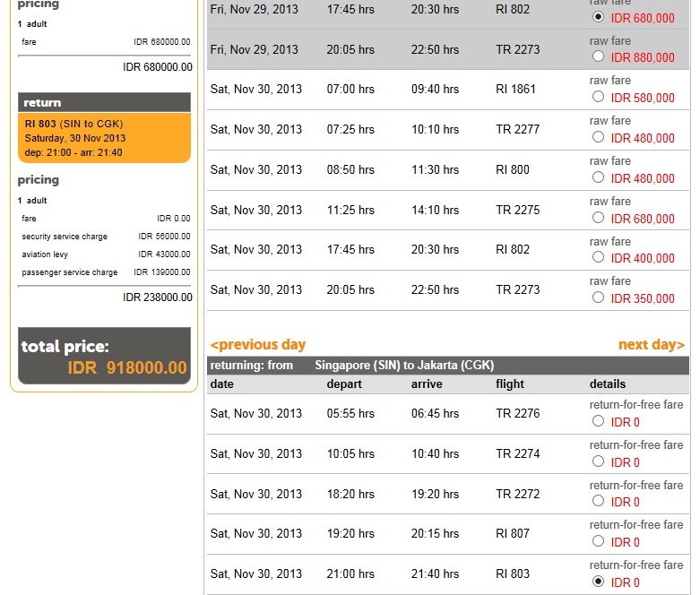Choose the IDR 580,000 fare on RI 1861
700x595 pixels.
[x=598, y=97]
